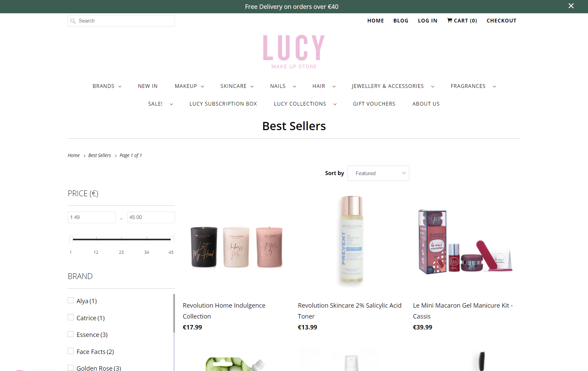Expand the Brands menu chevron
588x371 pixels.
coord(120,87)
